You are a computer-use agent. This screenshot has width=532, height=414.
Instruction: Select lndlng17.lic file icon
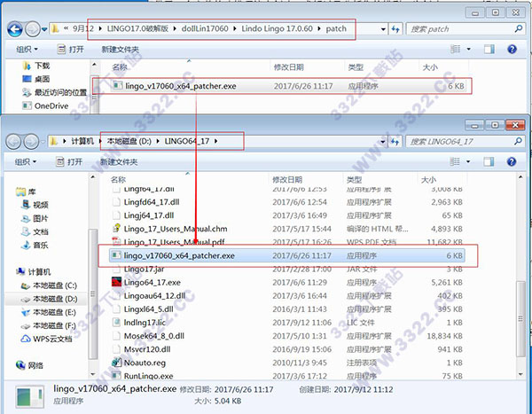pyautogui.click(x=117, y=323)
